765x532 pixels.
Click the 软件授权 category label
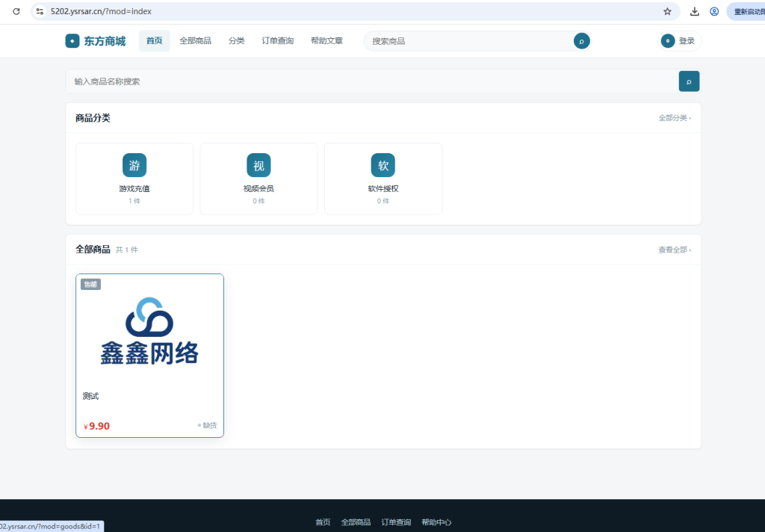(383, 189)
